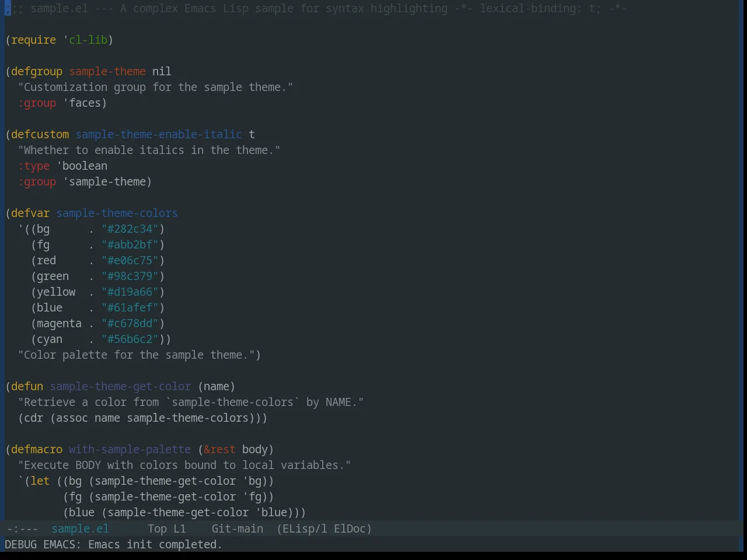Click the Top position indicator in mode line
The height and width of the screenshot is (560, 747).
tap(157, 528)
